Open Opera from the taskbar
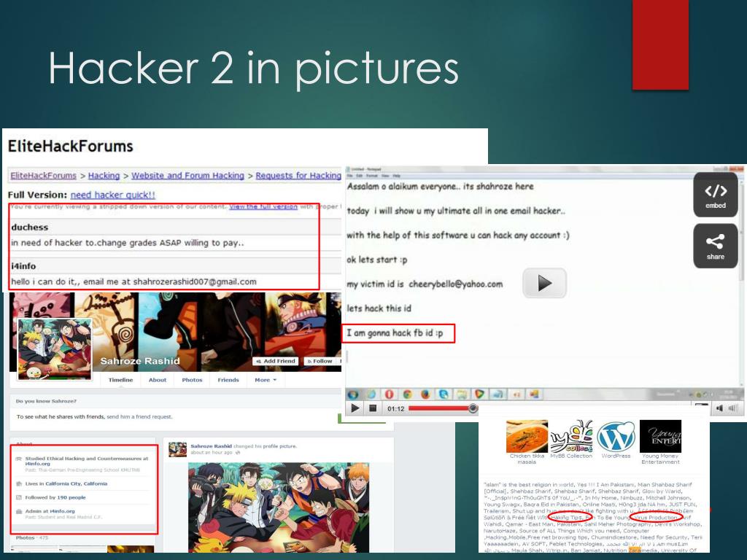Image resolution: width=747 pixels, height=560 pixels. coord(390,394)
